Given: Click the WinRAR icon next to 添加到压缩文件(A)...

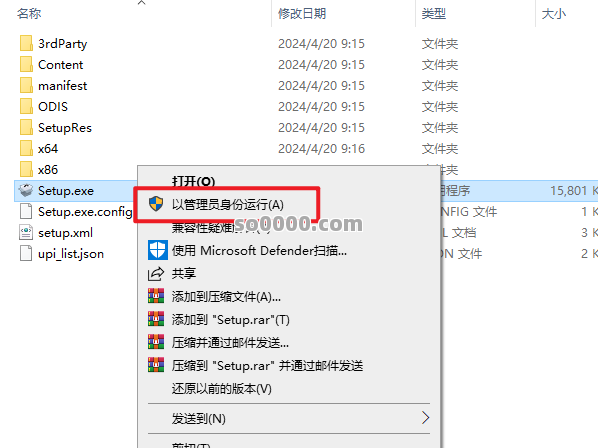Looking at the screenshot, I should (156, 296).
